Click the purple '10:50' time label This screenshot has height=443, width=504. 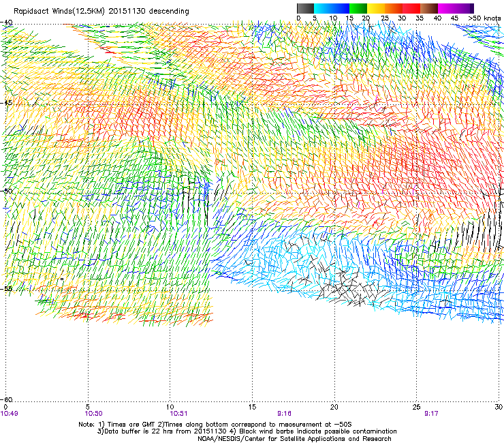click(x=93, y=414)
